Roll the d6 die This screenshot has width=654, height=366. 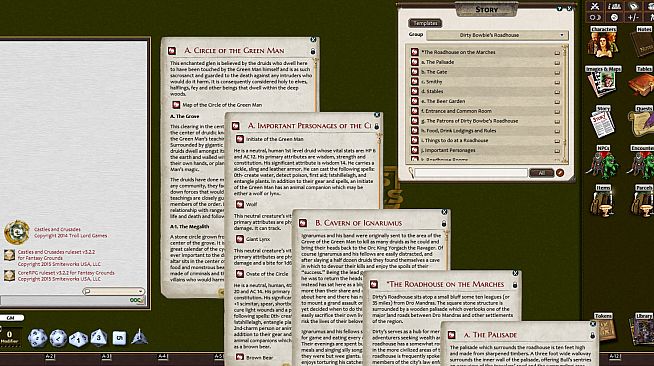click(x=119, y=338)
